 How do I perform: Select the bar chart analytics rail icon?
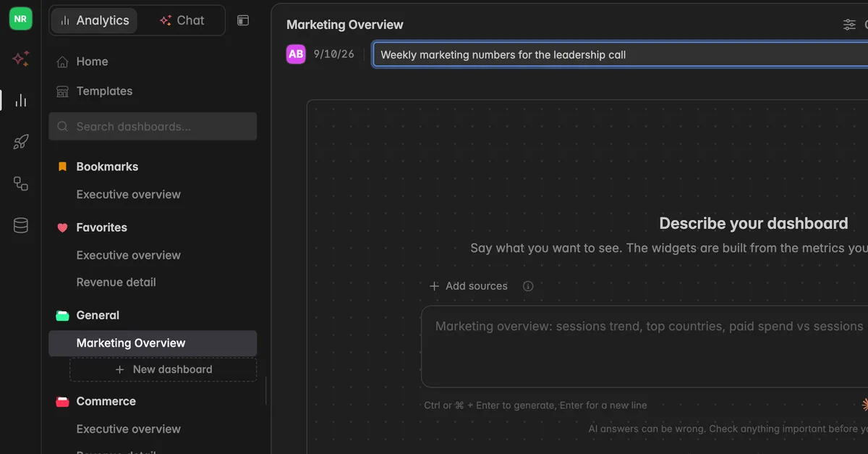coord(21,101)
